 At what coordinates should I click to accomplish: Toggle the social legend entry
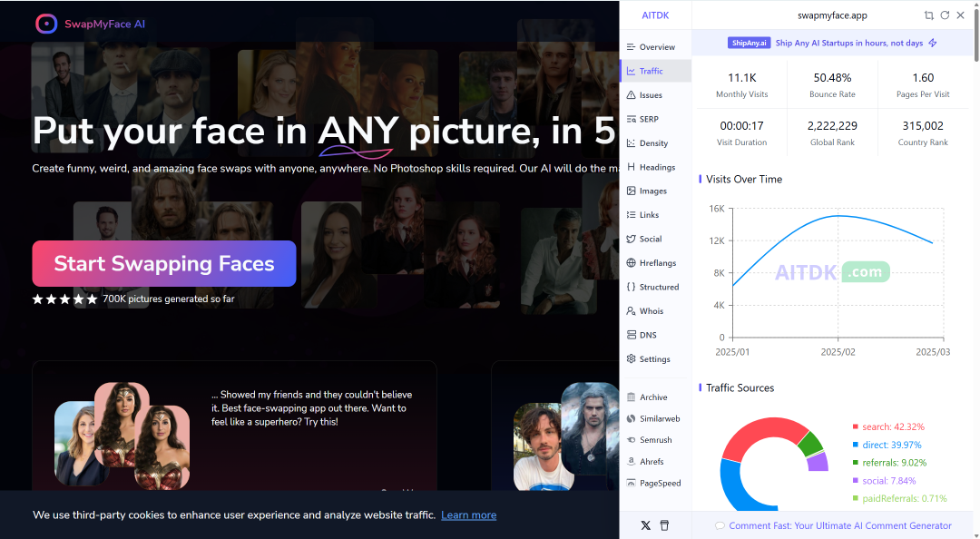tap(884, 481)
